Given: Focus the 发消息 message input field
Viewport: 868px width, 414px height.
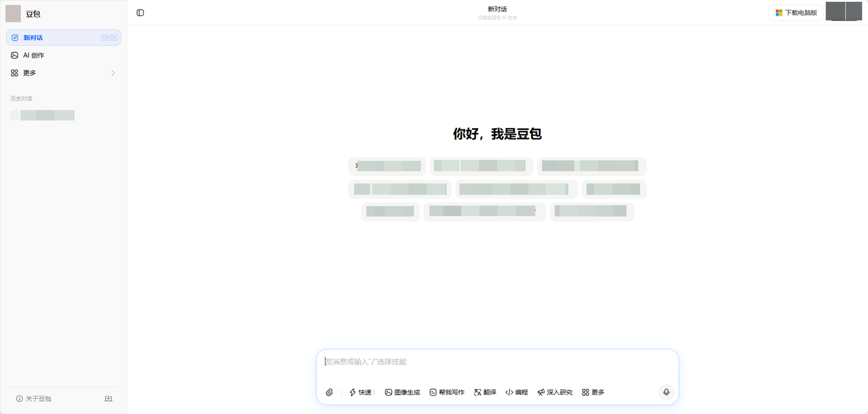Looking at the screenshot, I should pos(497,362).
